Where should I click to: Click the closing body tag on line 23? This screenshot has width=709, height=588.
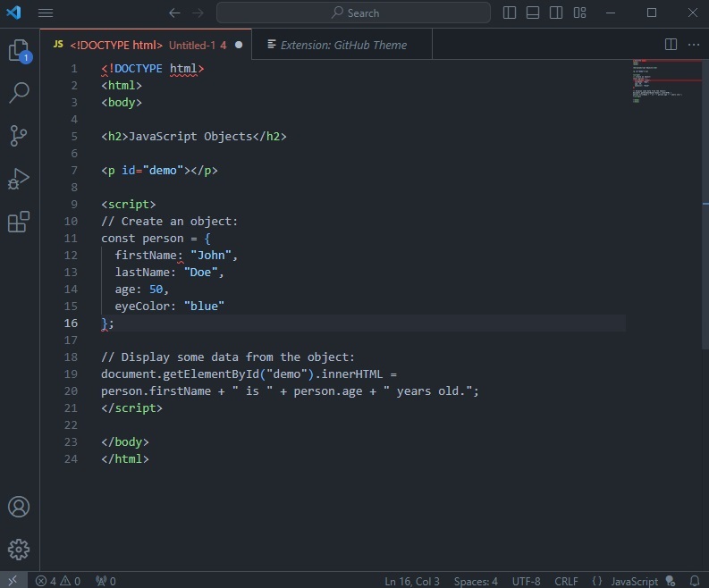pos(125,442)
